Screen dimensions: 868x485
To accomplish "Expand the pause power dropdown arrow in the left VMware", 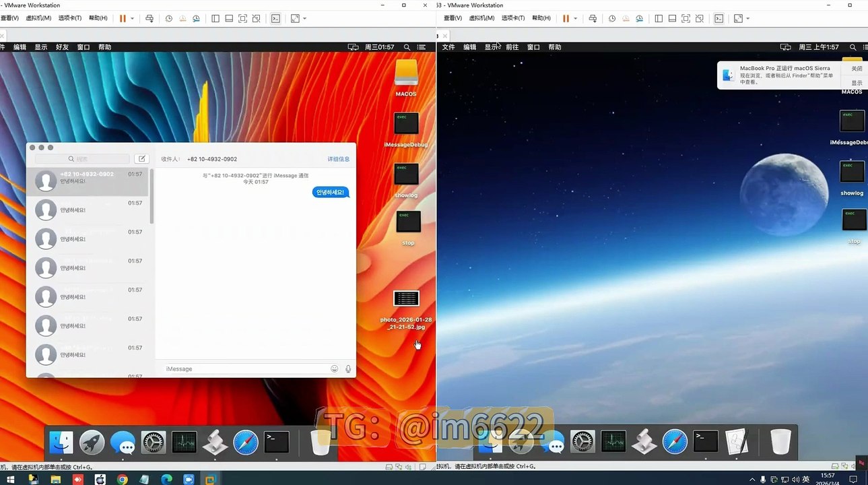I will (x=132, y=18).
